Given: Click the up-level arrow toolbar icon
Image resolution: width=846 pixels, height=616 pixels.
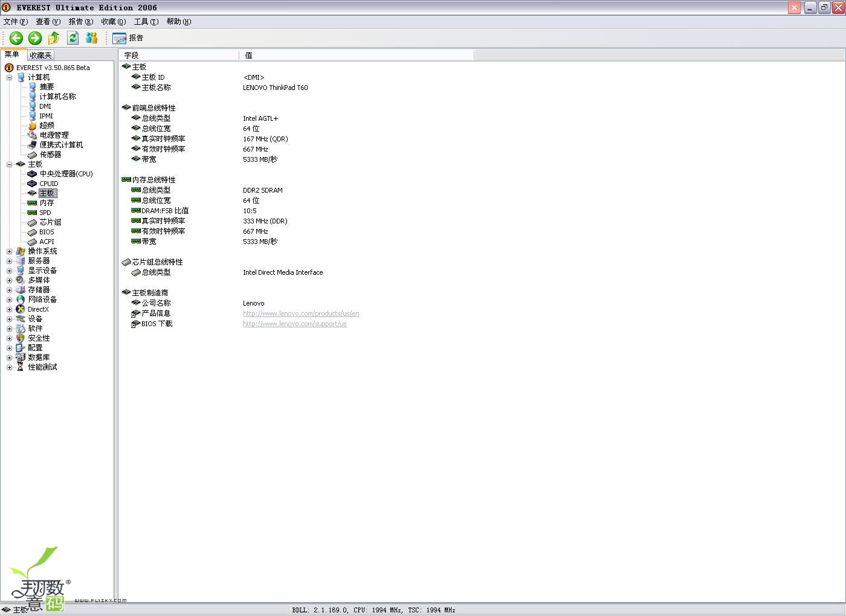Looking at the screenshot, I should (x=54, y=38).
